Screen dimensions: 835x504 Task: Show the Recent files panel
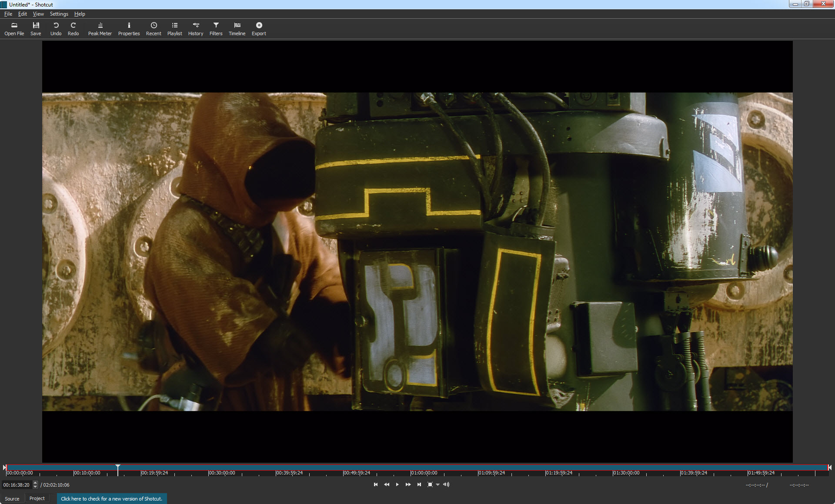click(x=154, y=29)
